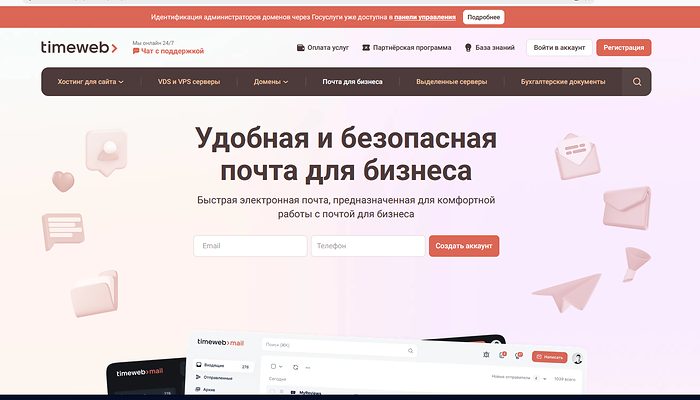Expand the Хостинг для сайта menu
The image size is (700, 400).
pyautogui.click(x=90, y=82)
